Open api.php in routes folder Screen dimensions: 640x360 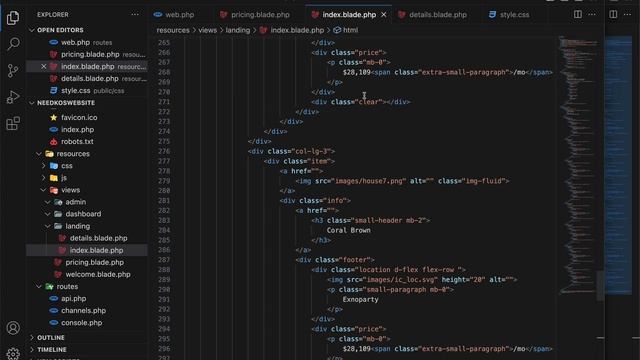pyautogui.click(x=73, y=298)
